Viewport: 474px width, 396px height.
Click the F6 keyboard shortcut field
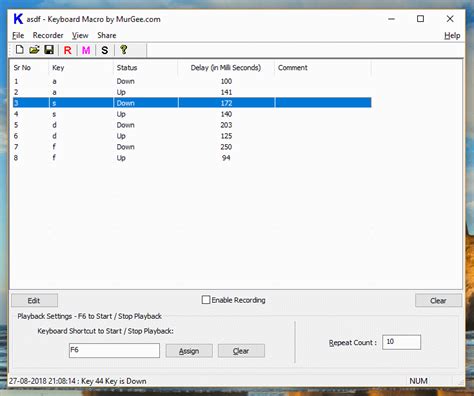coord(114,350)
